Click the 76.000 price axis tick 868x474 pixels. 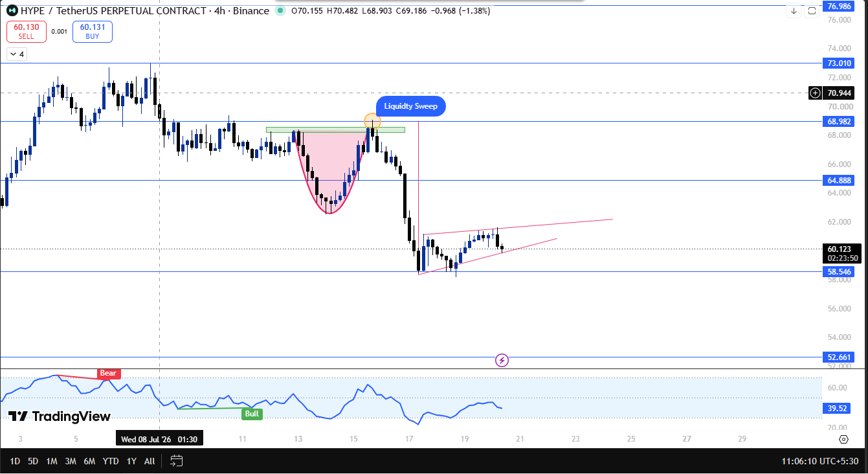[839, 20]
